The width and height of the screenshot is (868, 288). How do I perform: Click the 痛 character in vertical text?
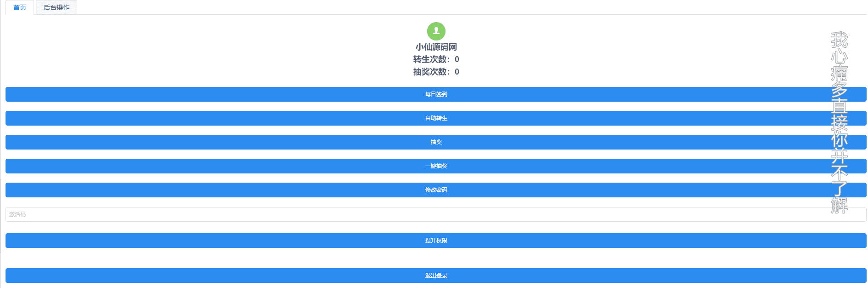(x=839, y=73)
